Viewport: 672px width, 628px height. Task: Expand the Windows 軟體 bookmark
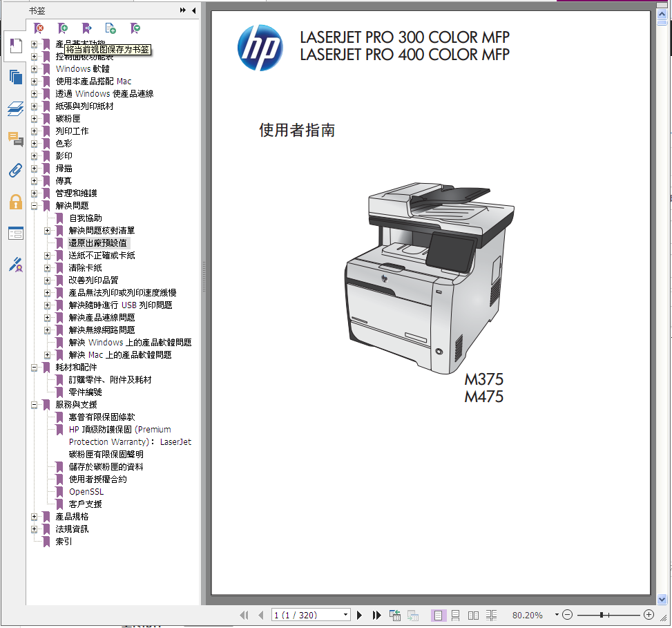pyautogui.click(x=35, y=68)
